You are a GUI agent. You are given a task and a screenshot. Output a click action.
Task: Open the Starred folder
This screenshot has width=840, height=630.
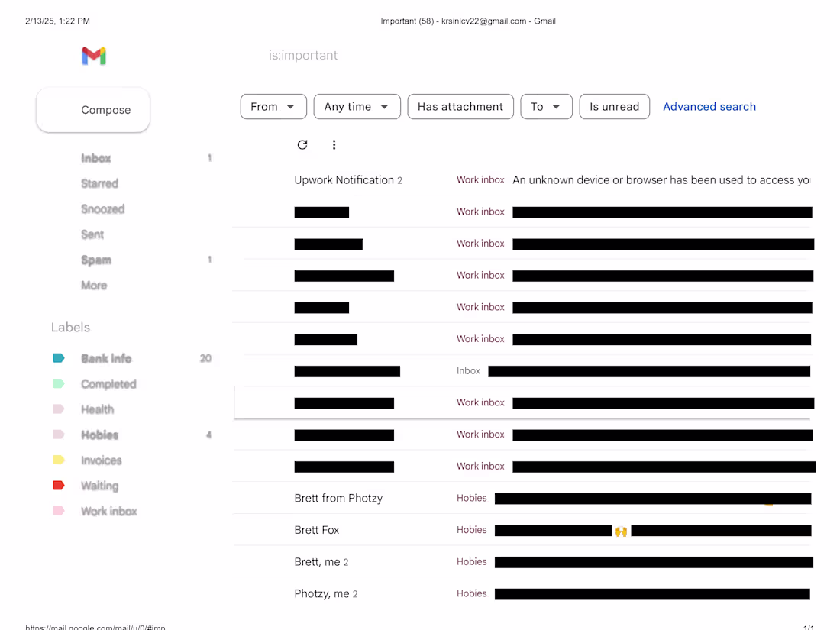coord(99,183)
